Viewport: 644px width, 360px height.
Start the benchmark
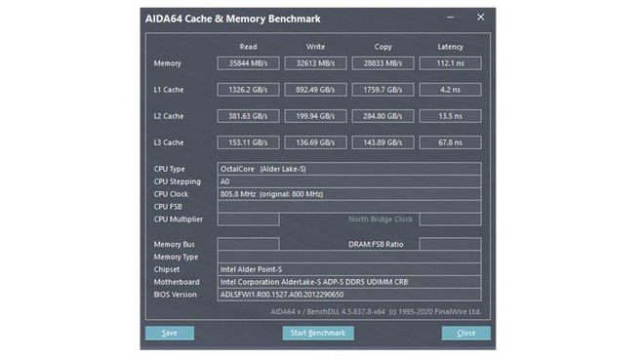tap(318, 333)
